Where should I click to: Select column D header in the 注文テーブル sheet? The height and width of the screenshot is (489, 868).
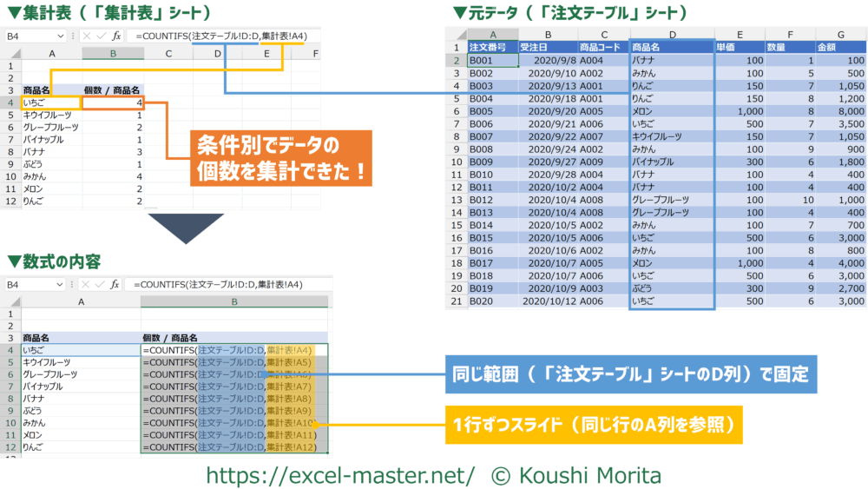(672, 31)
